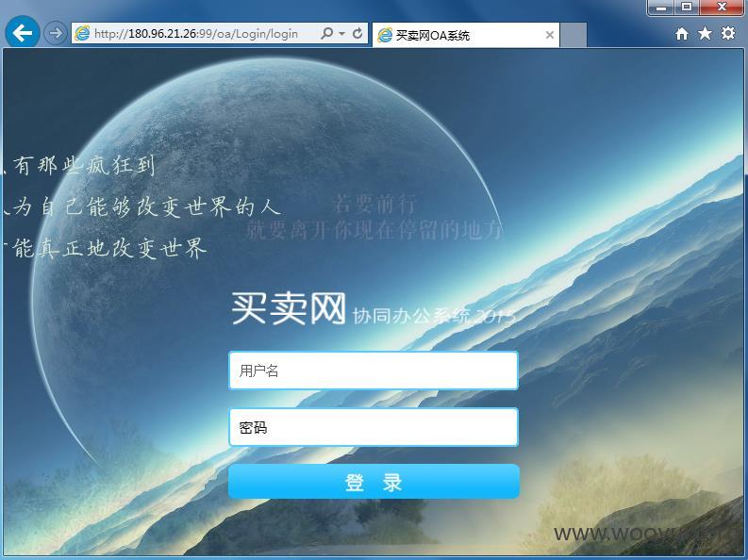Click the search magnifier in address bar
Image resolution: width=748 pixels, height=560 pixels.
point(327,33)
